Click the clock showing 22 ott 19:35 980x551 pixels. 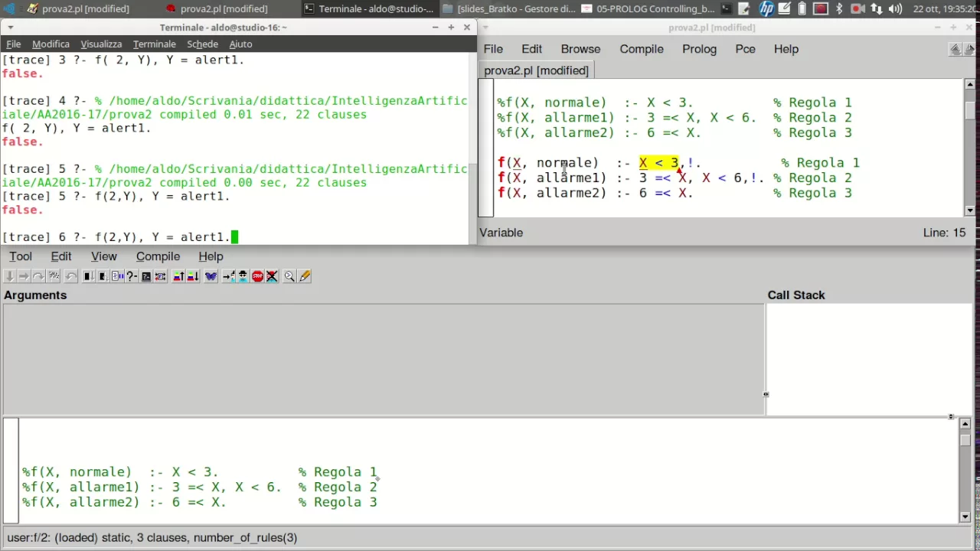(x=944, y=9)
